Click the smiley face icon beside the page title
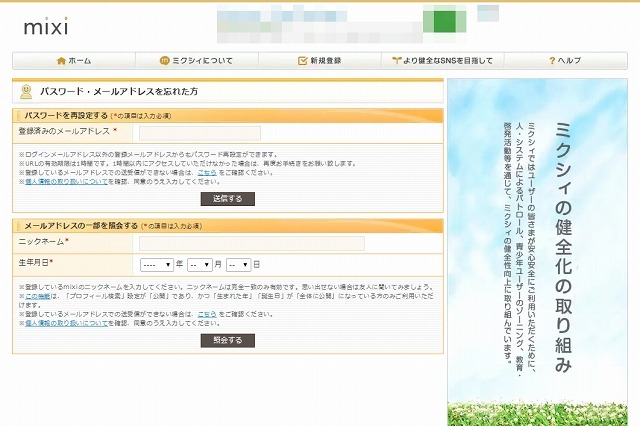The image size is (640, 426). [x=26, y=92]
